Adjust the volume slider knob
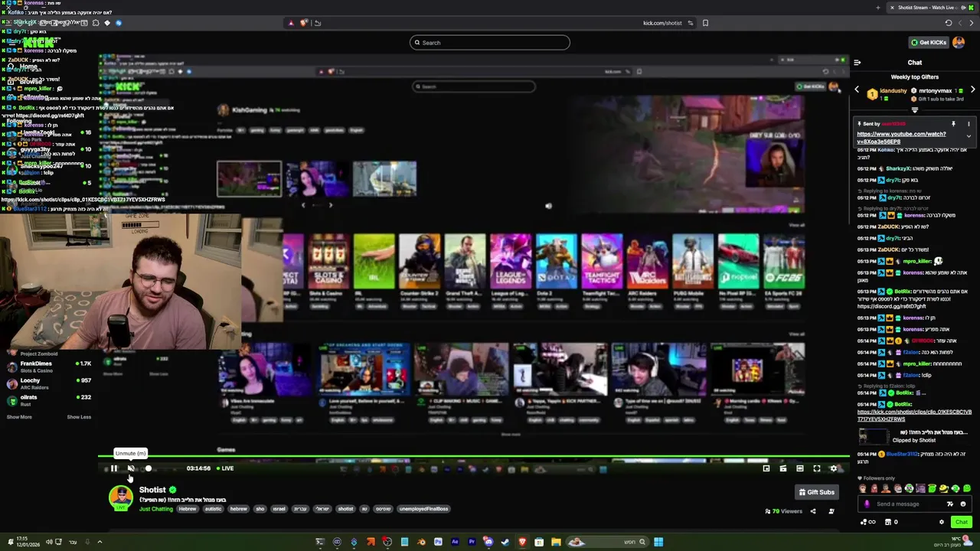Screen dimensions: 980x551 (149, 468)
